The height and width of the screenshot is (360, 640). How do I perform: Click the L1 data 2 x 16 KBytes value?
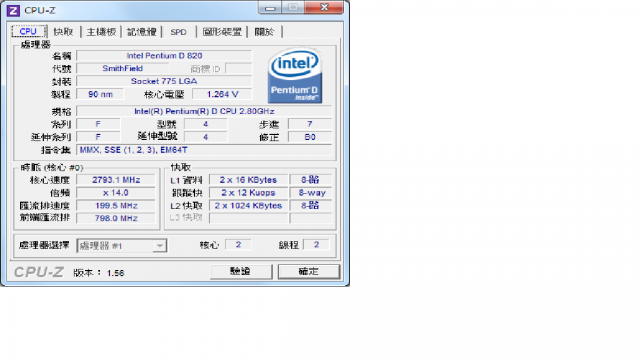pyautogui.click(x=249, y=180)
